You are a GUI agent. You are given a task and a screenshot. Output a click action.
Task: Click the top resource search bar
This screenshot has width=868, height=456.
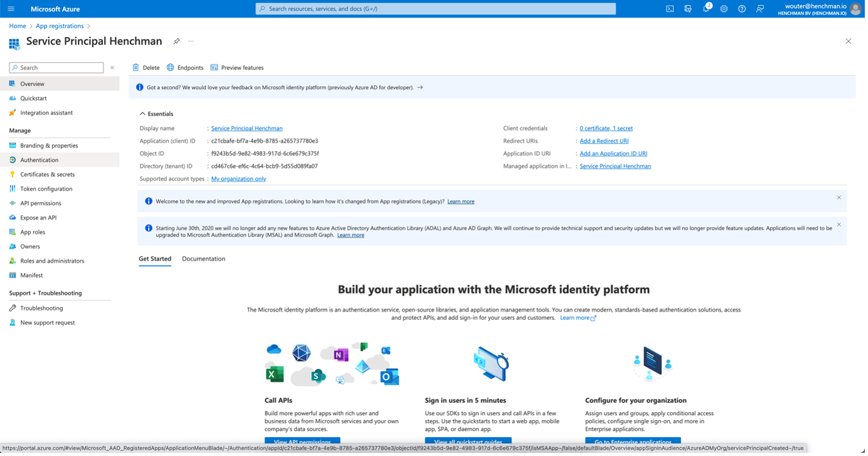click(437, 9)
